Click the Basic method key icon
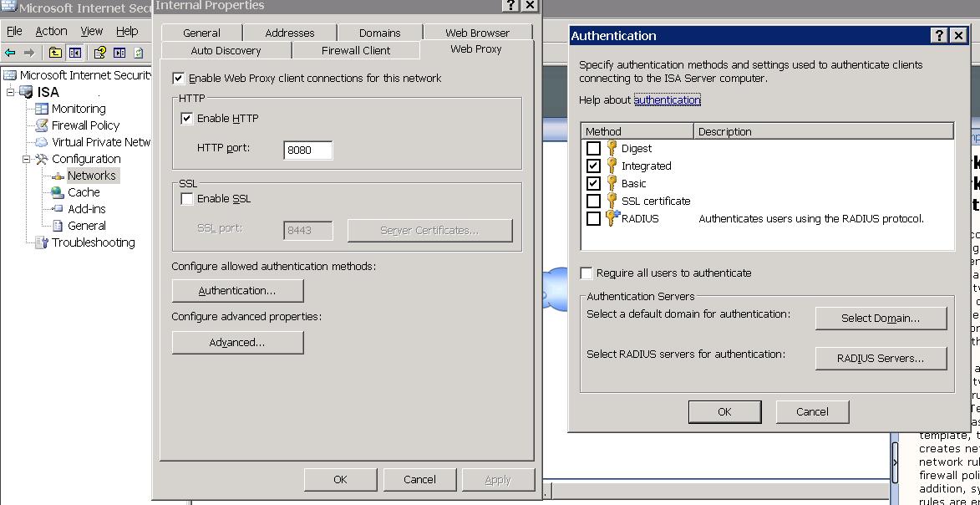This screenshot has height=505, width=980. (x=612, y=183)
